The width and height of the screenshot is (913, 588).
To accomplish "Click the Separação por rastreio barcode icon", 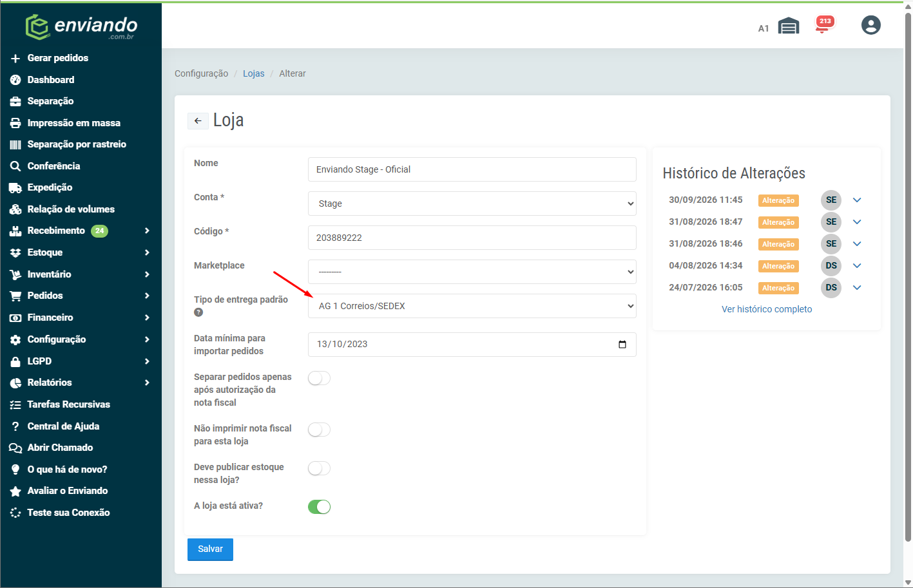I will [x=15, y=144].
